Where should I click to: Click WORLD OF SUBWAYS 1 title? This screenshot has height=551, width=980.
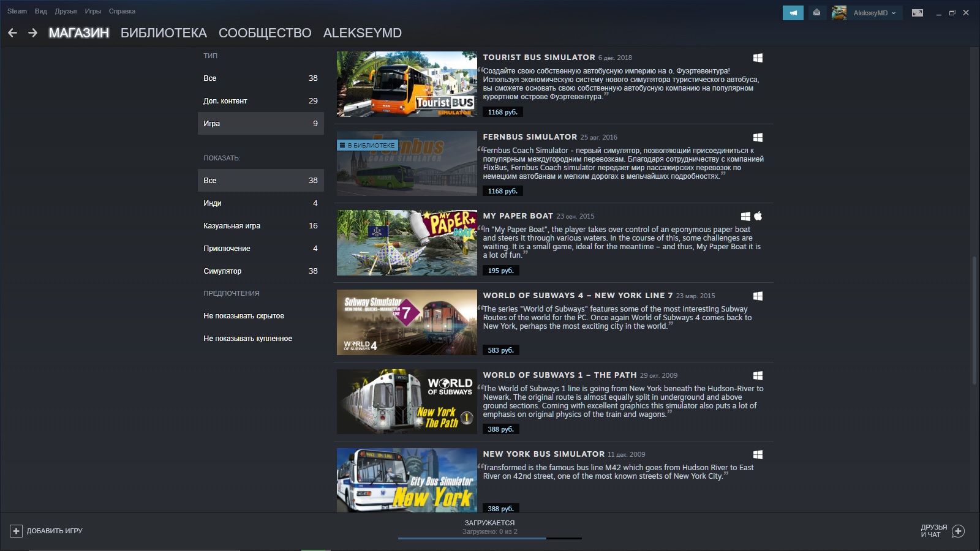click(560, 375)
